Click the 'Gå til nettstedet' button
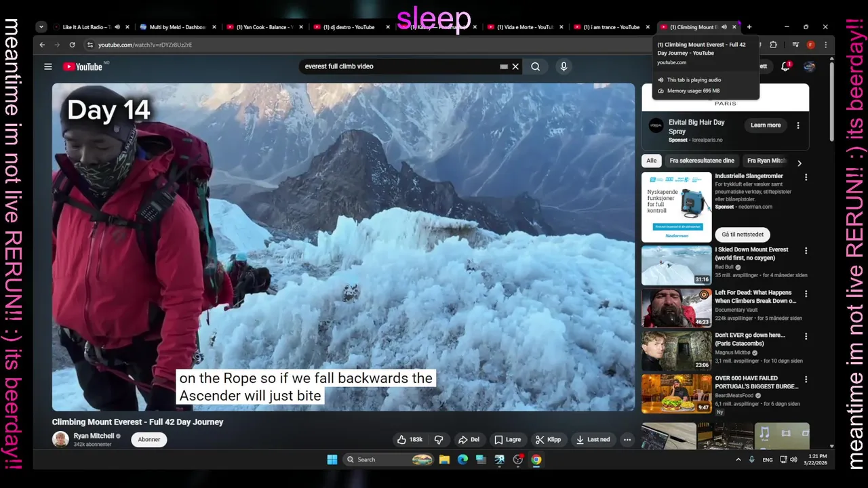The width and height of the screenshot is (868, 488). [743, 235]
